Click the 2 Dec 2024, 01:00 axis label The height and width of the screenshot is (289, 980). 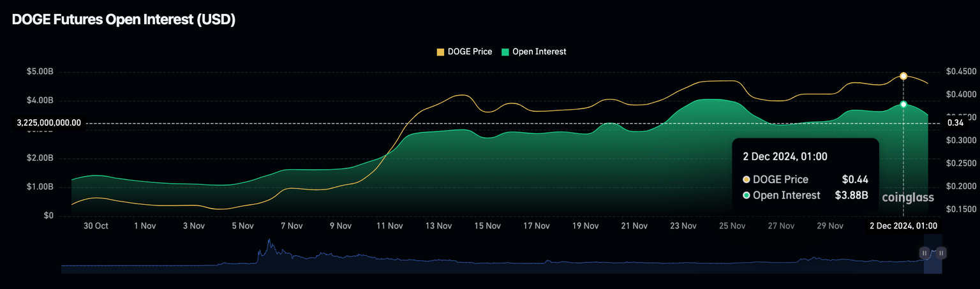[x=903, y=226]
